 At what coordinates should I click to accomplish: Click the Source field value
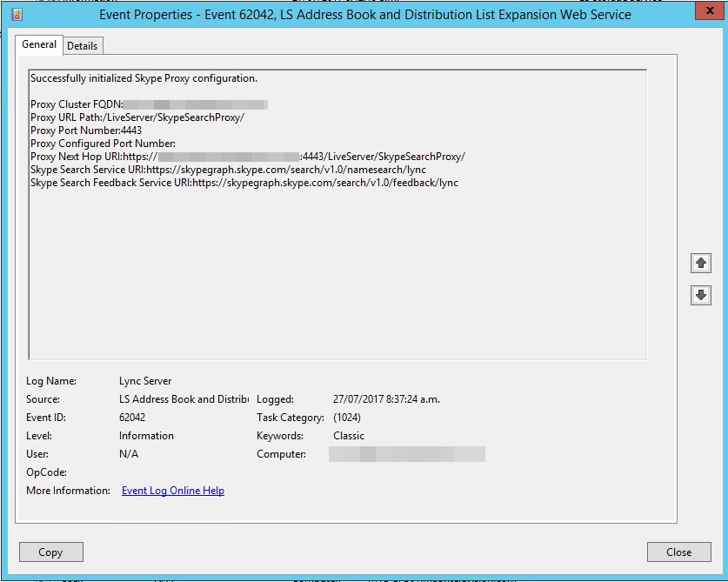(x=184, y=399)
